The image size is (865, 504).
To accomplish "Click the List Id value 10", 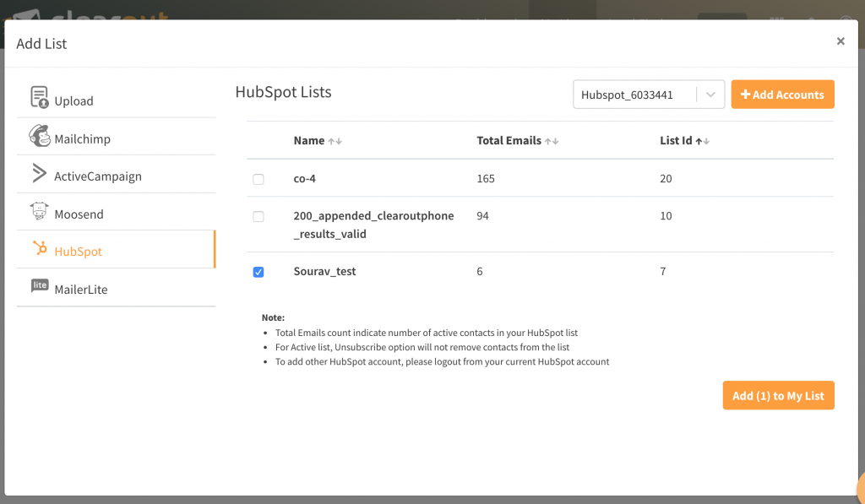I will click(666, 216).
